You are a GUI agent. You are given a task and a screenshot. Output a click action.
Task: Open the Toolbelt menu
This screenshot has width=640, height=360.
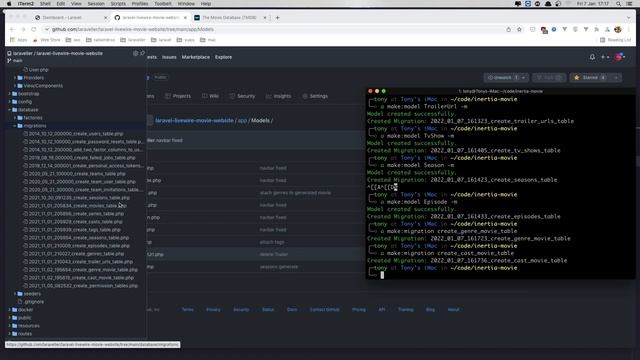tap(162, 4)
